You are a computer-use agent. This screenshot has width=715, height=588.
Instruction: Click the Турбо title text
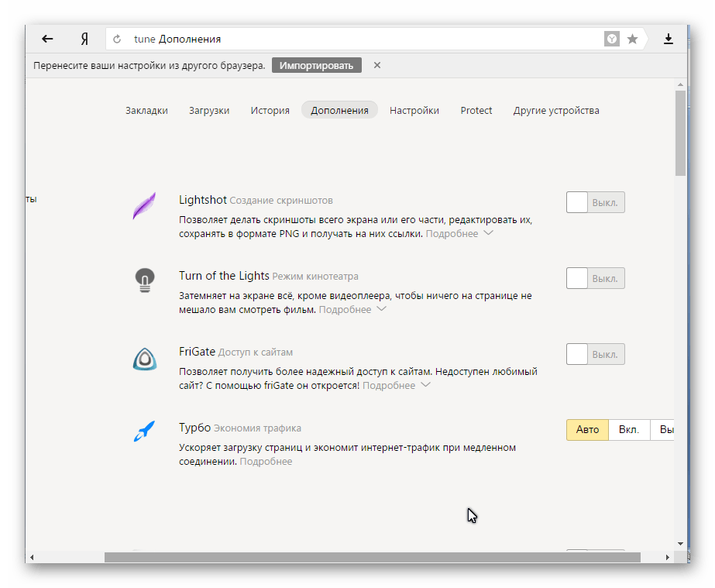point(194,428)
